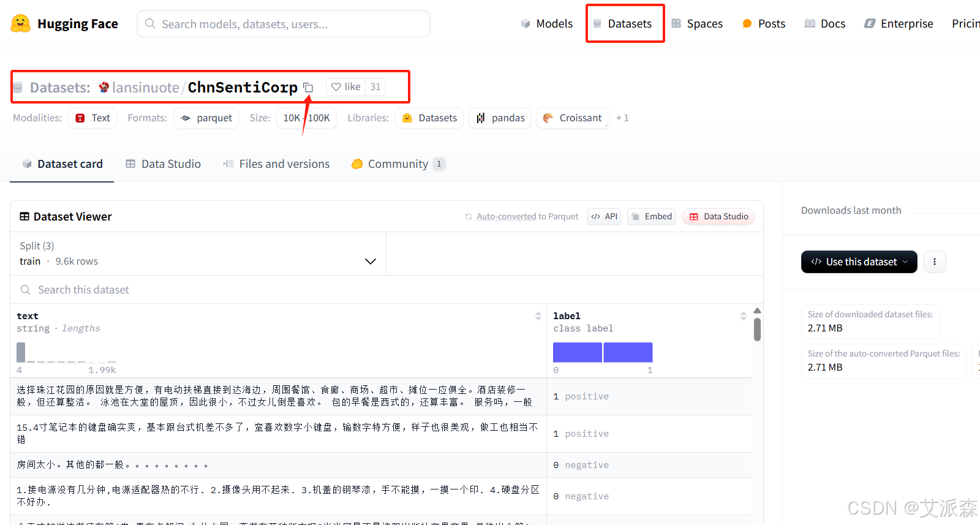Screen dimensions: 980x525
Task: Sort by label column arrows
Action: [743, 316]
